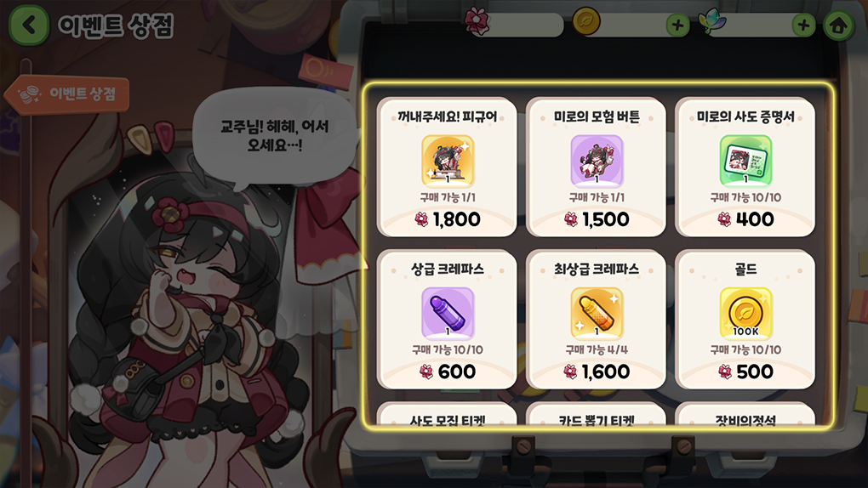Tap the rainbow crystal currency icon
The image size is (868, 488).
[x=712, y=21]
